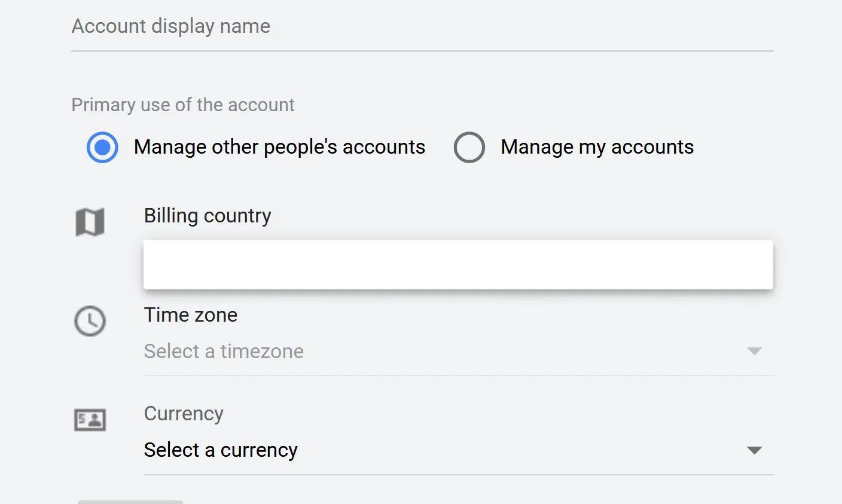Click the clock icon next to Time zone
Screen dimensions: 842x504
tap(90, 321)
